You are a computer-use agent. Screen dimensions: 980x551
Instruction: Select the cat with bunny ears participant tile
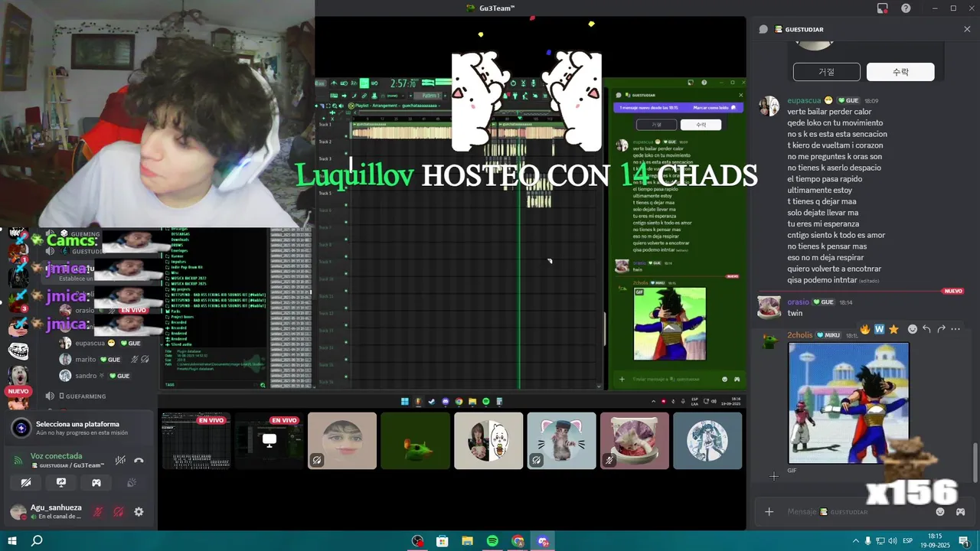point(561,441)
